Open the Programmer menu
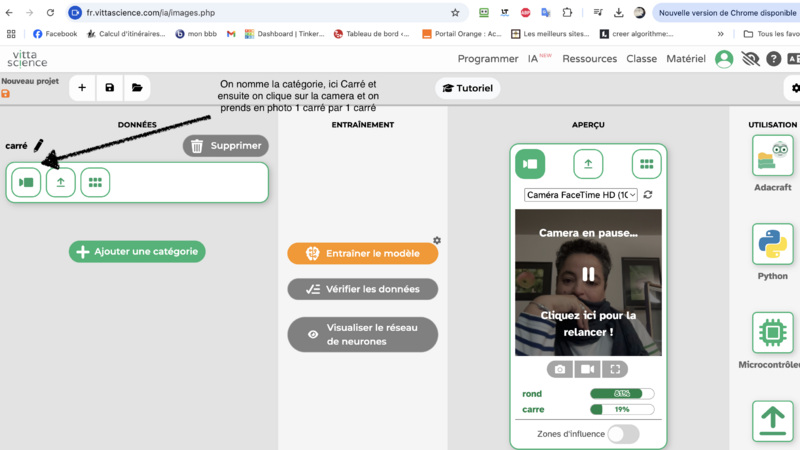800x450 pixels. click(x=488, y=59)
